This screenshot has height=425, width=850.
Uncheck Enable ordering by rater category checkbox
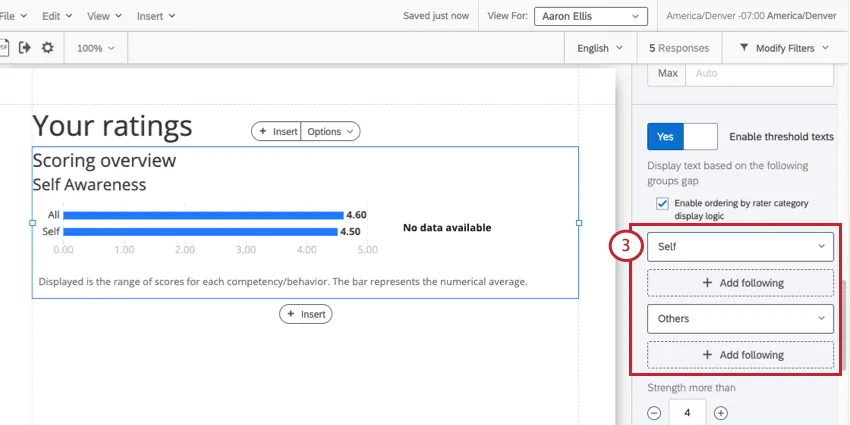pyautogui.click(x=662, y=204)
